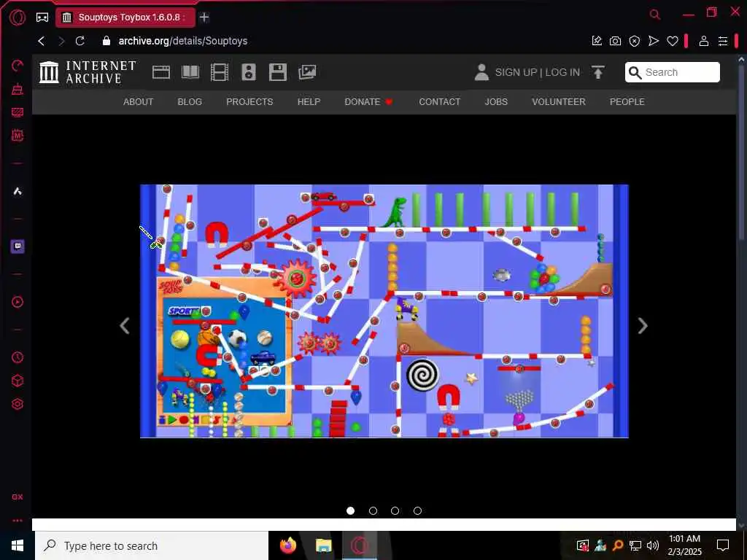Image resolution: width=747 pixels, height=560 pixels.
Task: Open Settings gear icon in sidebar
Action: pos(18,404)
